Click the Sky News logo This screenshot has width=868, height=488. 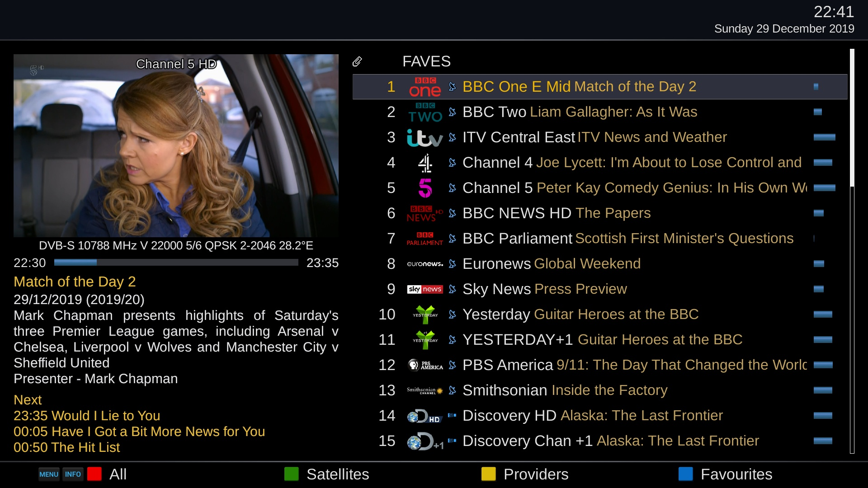click(425, 289)
